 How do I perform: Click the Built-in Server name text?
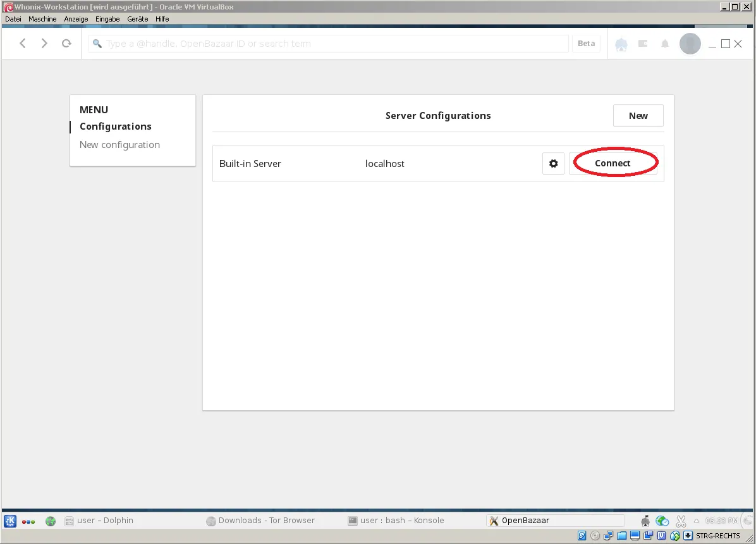click(250, 164)
